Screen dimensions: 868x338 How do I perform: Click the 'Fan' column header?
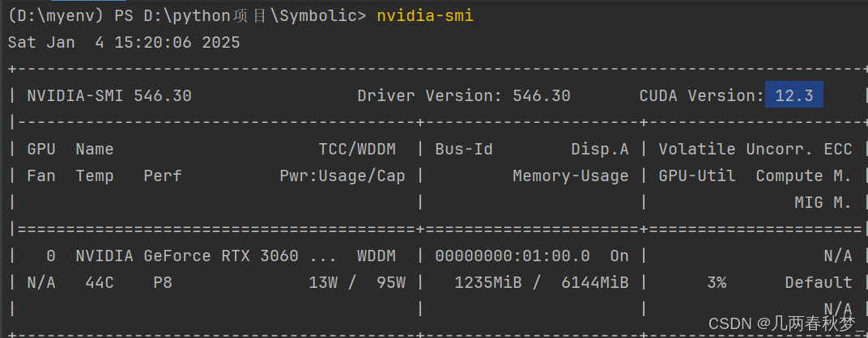[41, 176]
